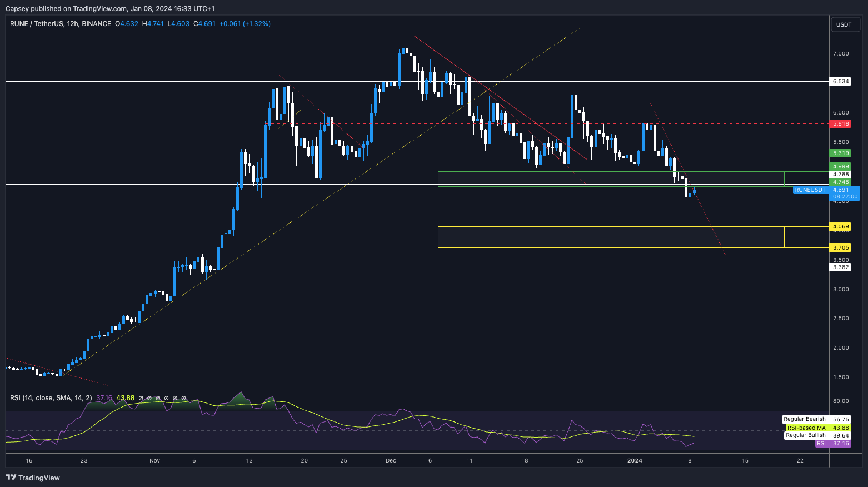Click the Capsey published on TradingView.com header
The height and width of the screenshot is (487, 868).
coord(110,8)
